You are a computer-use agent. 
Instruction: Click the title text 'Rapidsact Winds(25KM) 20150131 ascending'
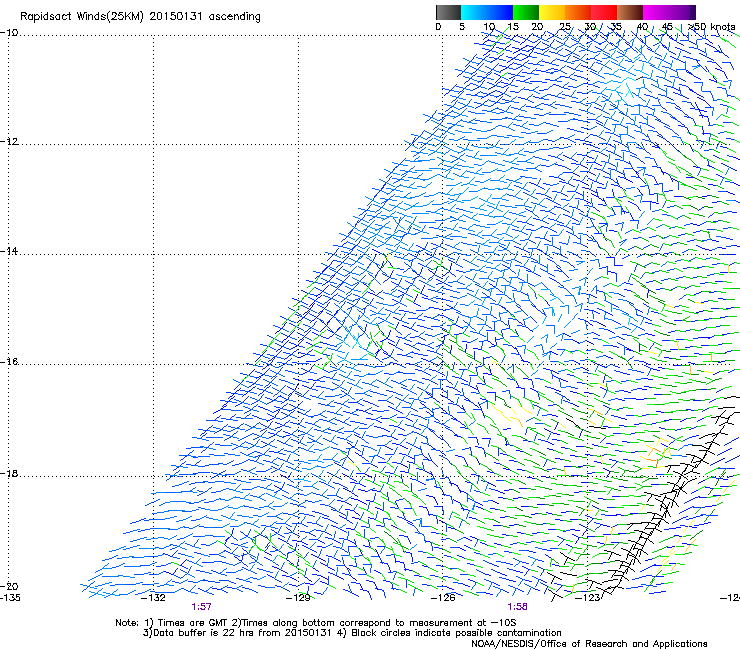click(140, 17)
